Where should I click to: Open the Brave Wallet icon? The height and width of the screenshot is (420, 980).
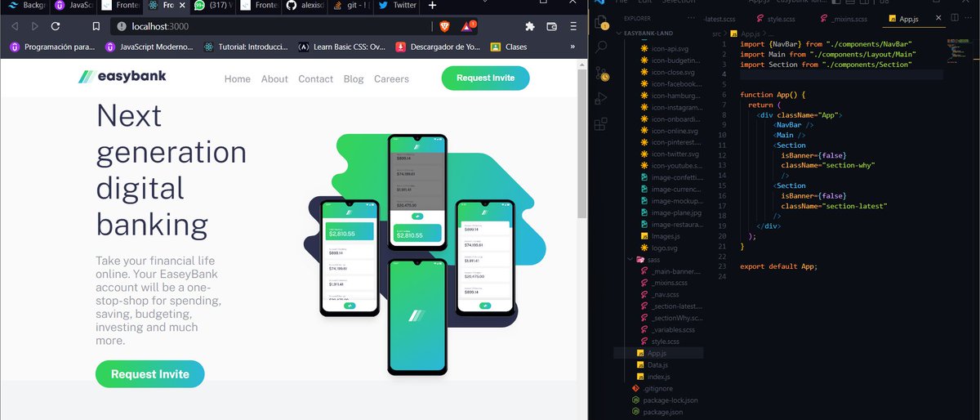[551, 26]
